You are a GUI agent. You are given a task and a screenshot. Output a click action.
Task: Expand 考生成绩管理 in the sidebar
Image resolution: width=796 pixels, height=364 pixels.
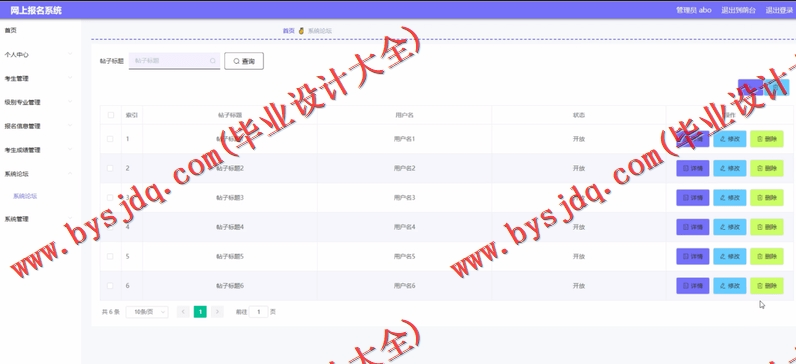pyautogui.click(x=41, y=150)
